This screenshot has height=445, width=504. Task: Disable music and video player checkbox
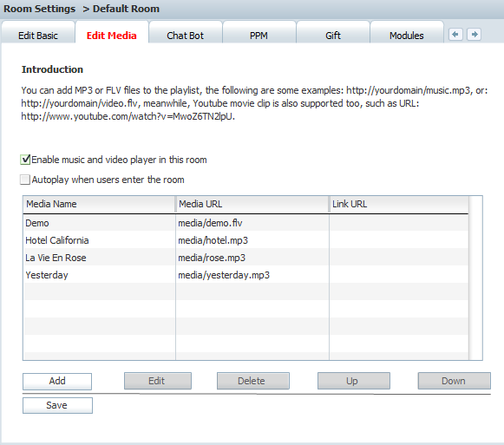coord(25,160)
